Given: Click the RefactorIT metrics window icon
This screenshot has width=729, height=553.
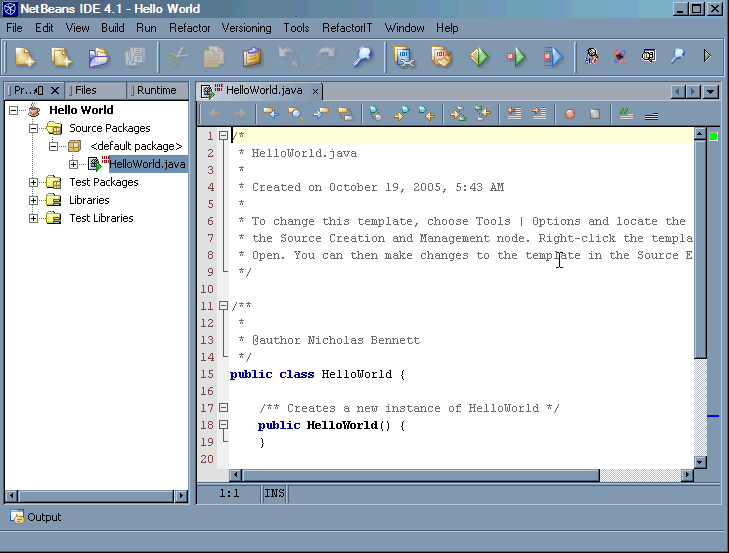Looking at the screenshot, I should point(649,56).
